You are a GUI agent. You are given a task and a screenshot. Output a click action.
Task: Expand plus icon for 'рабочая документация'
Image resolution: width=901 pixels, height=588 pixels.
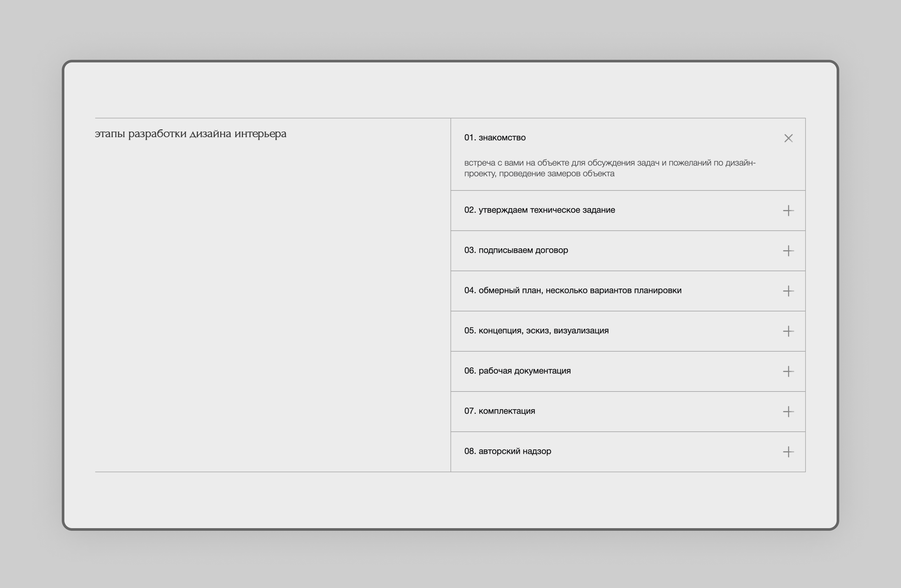(788, 371)
